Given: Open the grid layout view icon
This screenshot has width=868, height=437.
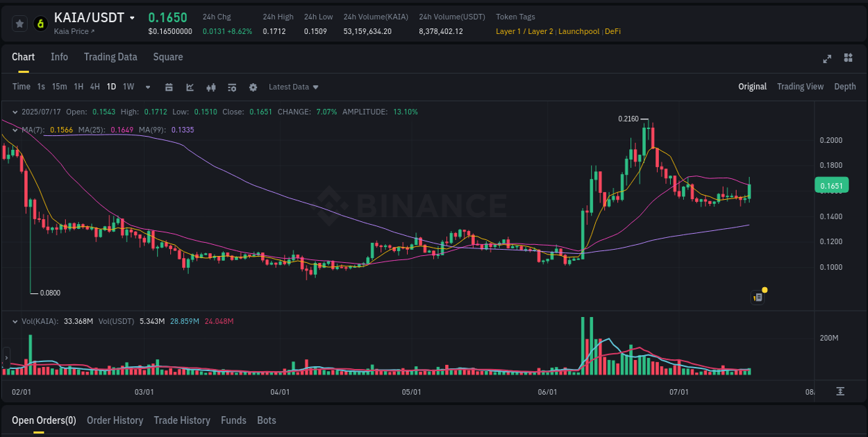Looking at the screenshot, I should (x=847, y=59).
